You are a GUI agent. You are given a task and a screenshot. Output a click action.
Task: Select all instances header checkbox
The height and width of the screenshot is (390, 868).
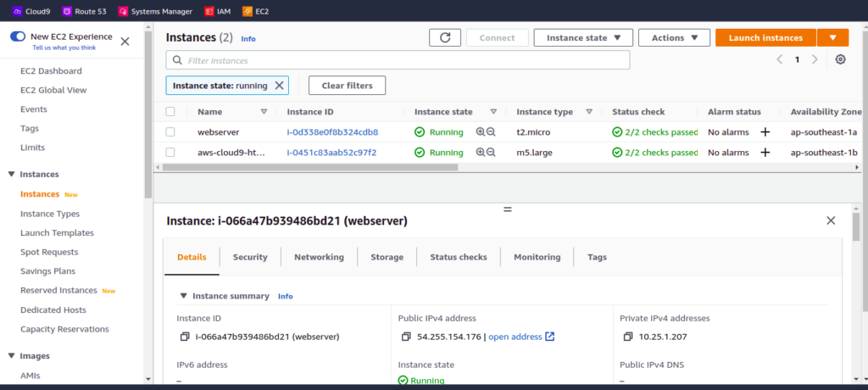[x=170, y=111]
